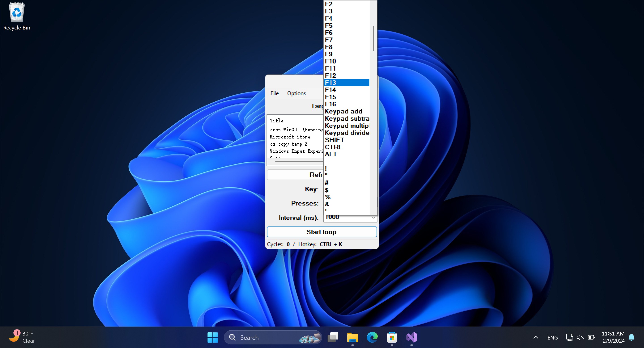
Task: Click the Windows Start button
Action: [x=213, y=337]
